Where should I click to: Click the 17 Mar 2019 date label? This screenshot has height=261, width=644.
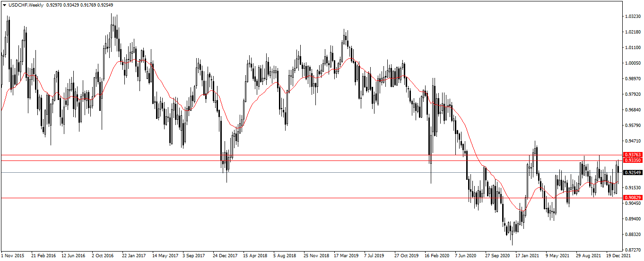[347, 255]
